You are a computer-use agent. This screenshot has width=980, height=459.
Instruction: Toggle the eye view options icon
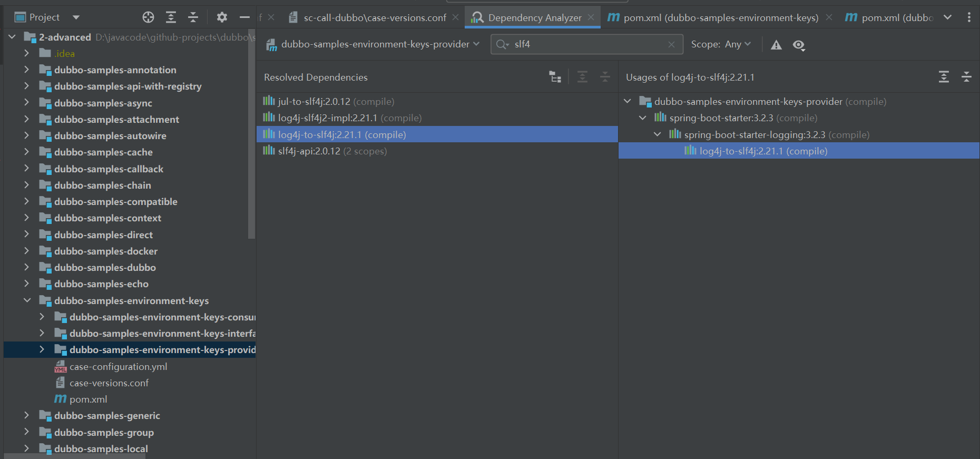click(799, 45)
